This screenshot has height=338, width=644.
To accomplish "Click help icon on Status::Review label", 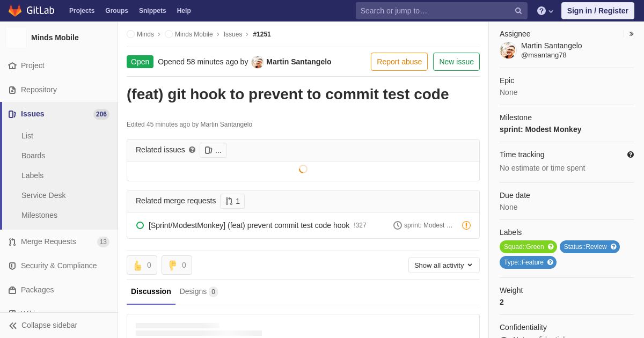I will (x=613, y=247).
